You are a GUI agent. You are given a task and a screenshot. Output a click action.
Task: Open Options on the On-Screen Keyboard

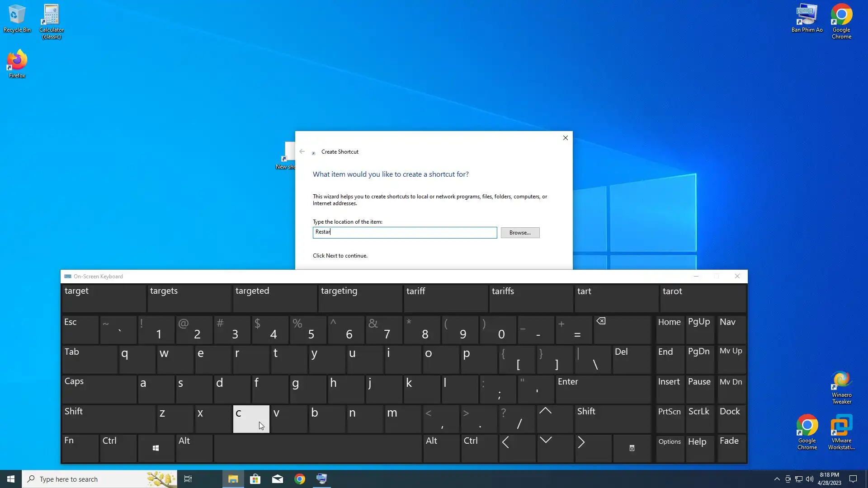670,447
